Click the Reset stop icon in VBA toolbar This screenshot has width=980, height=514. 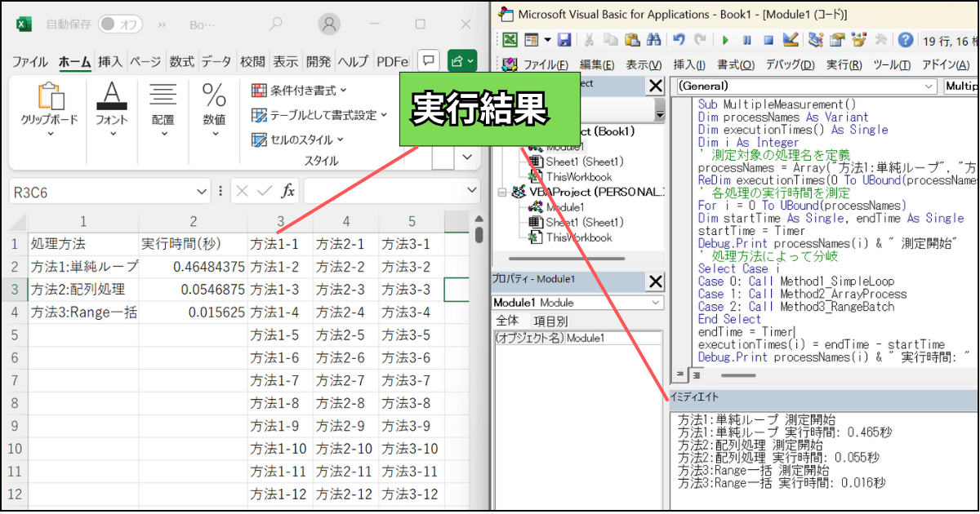click(768, 39)
